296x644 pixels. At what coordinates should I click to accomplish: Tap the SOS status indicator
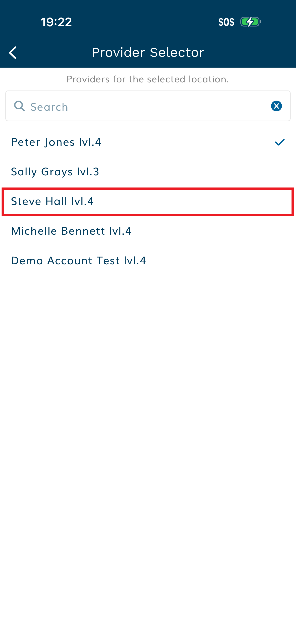[226, 22]
